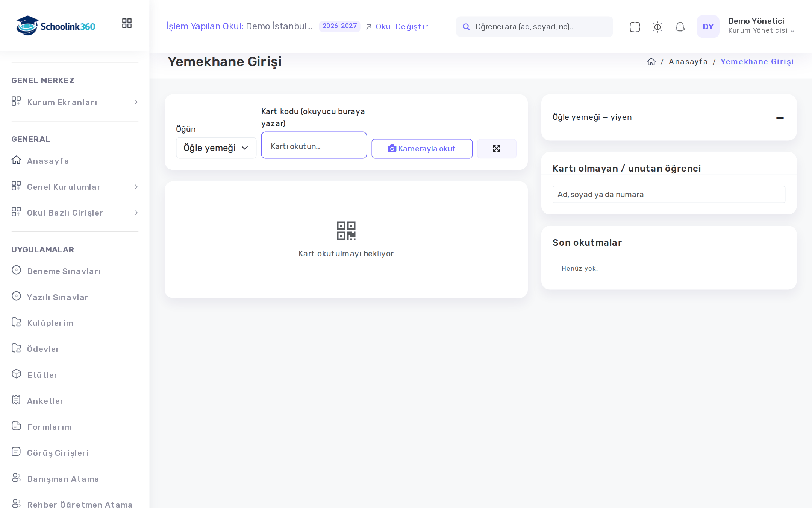The width and height of the screenshot is (812, 508).
Task: Expand Okul Bazlı Girişler submenu
Action: pyautogui.click(x=75, y=213)
